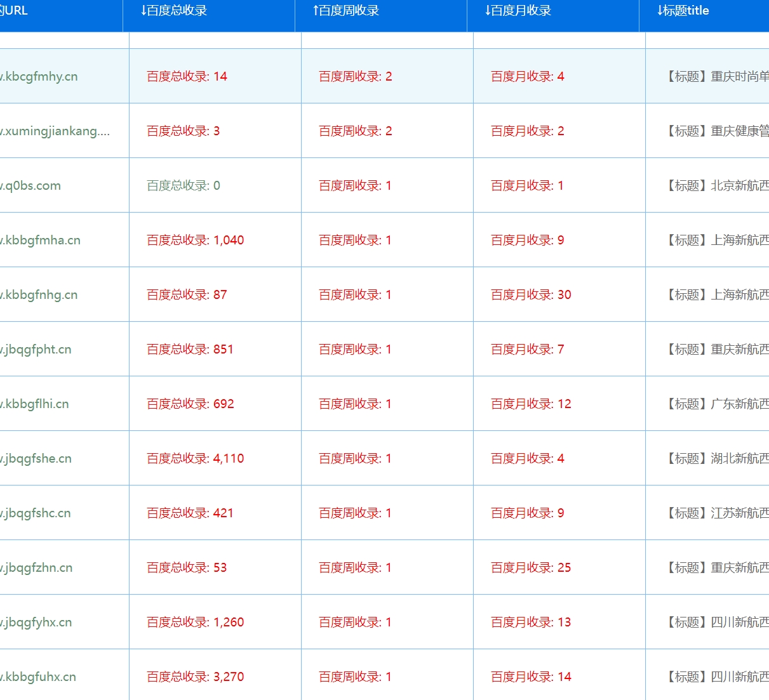This screenshot has width=769, height=700.
Task: Click 百度月收录: 4 in kbcgfmhy.cn row
Action: click(528, 76)
